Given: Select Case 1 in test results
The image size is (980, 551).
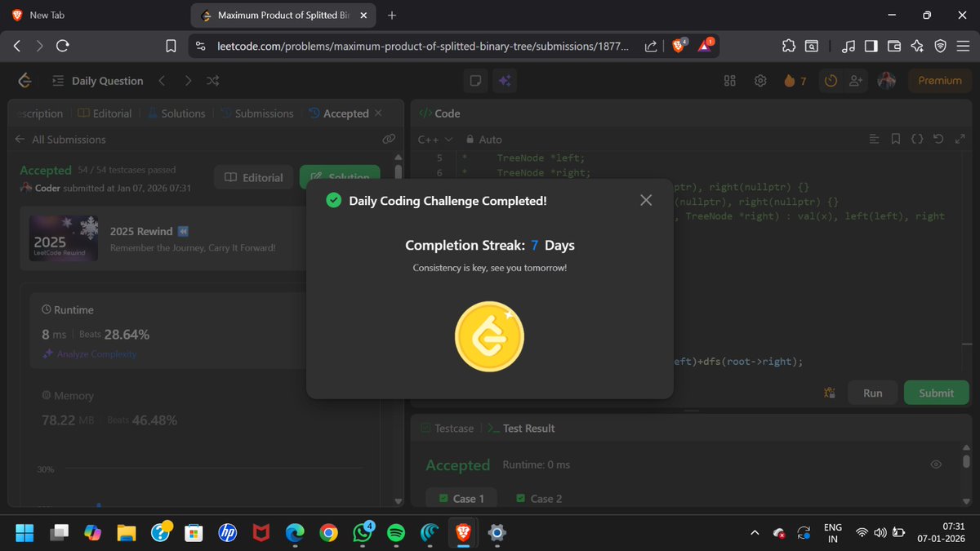Looking at the screenshot, I should click(461, 498).
